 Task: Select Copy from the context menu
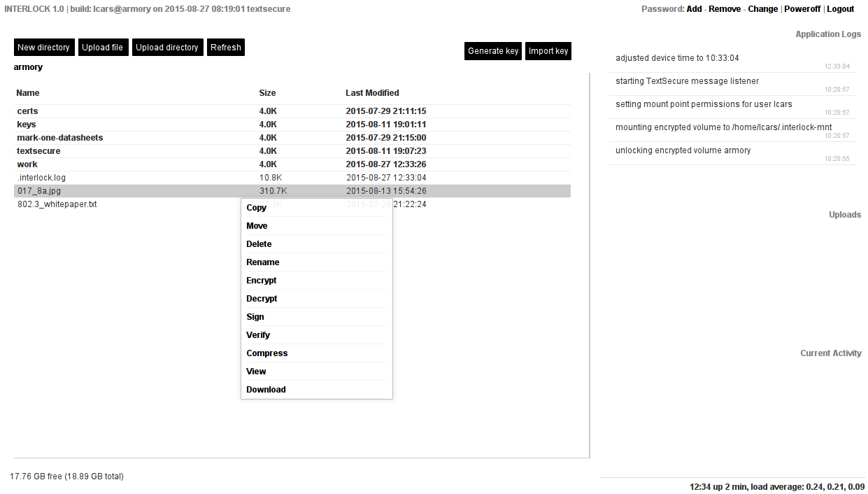pos(256,207)
